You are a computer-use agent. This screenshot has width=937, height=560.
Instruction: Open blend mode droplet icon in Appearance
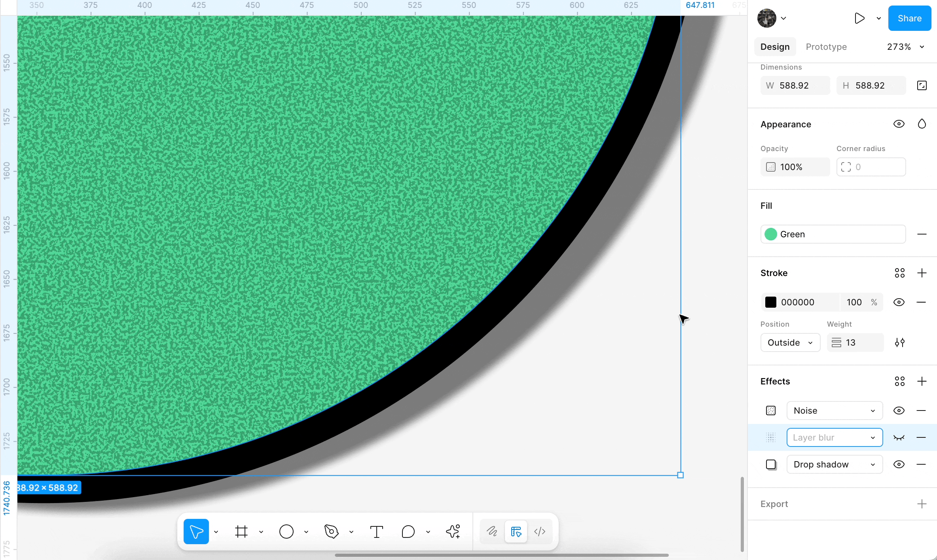(x=922, y=124)
